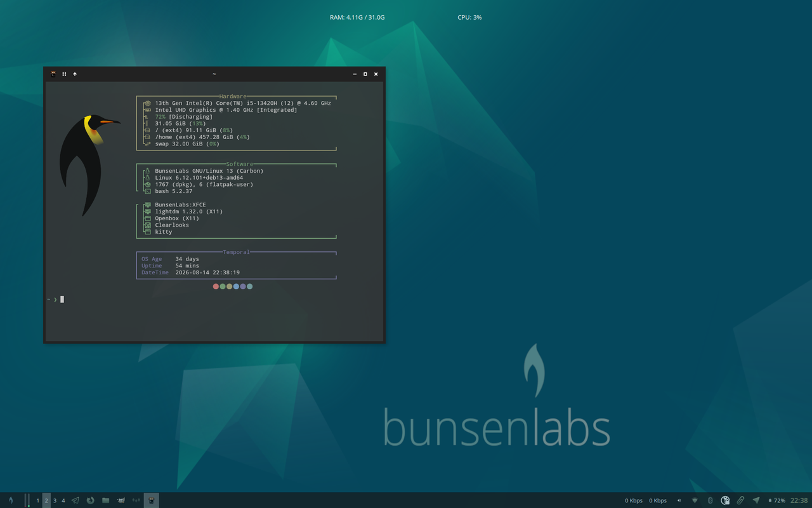The height and width of the screenshot is (508, 812).
Task: Open the 22:38 clock in the panel
Action: (799, 500)
